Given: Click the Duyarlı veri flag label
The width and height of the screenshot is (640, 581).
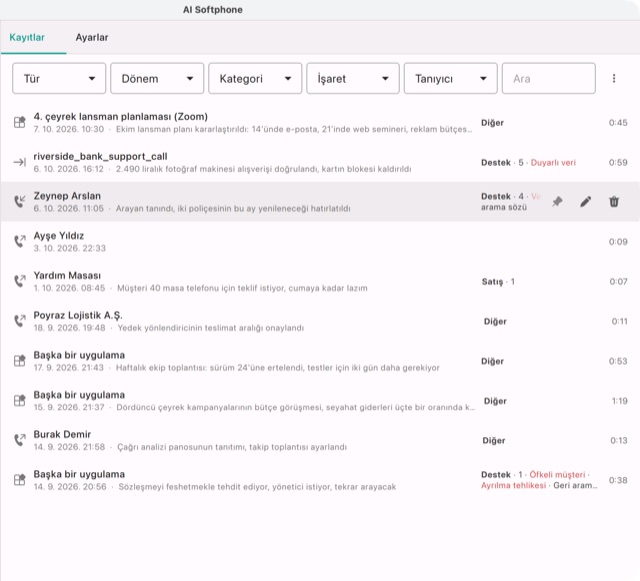Looking at the screenshot, I should 553,163.
